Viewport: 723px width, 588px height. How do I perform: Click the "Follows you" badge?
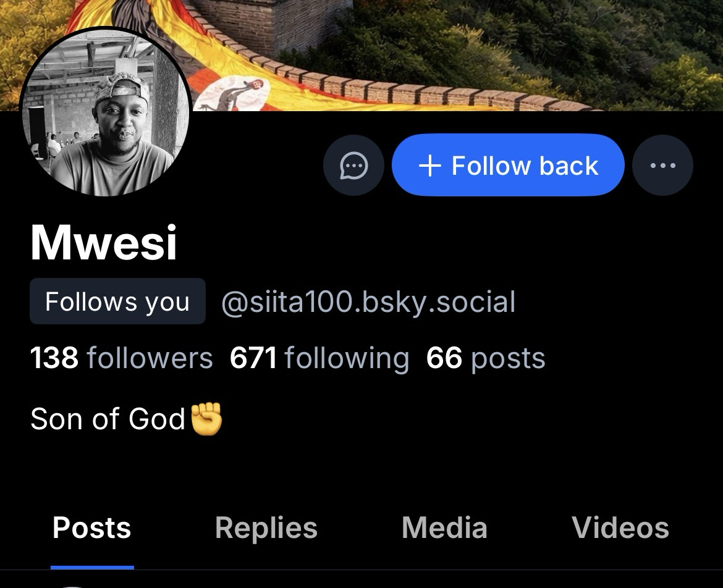coord(117,301)
